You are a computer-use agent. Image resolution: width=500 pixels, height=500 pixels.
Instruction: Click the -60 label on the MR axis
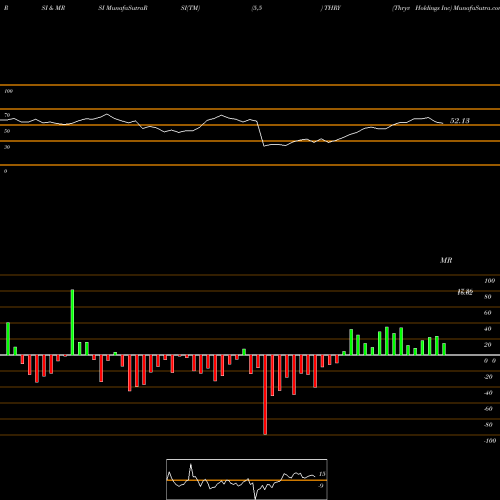tap(488, 409)
